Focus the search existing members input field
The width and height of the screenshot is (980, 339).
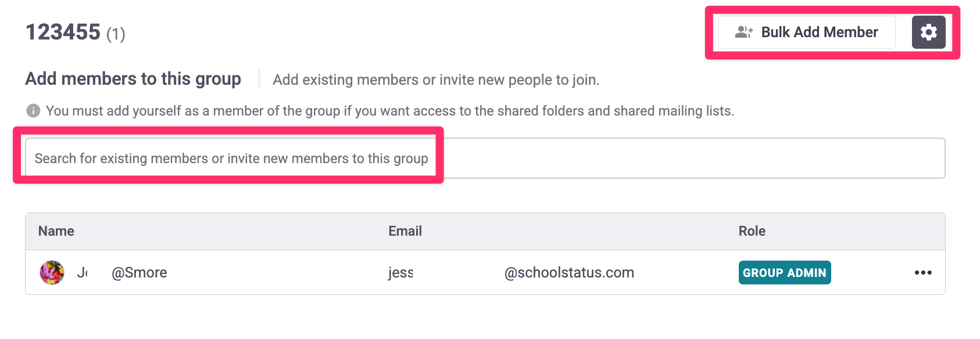pyautogui.click(x=485, y=158)
